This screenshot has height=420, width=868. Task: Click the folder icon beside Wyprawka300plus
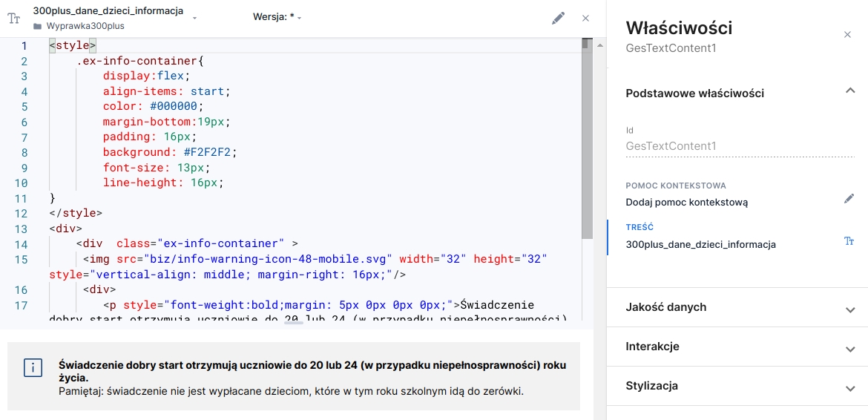coord(38,26)
